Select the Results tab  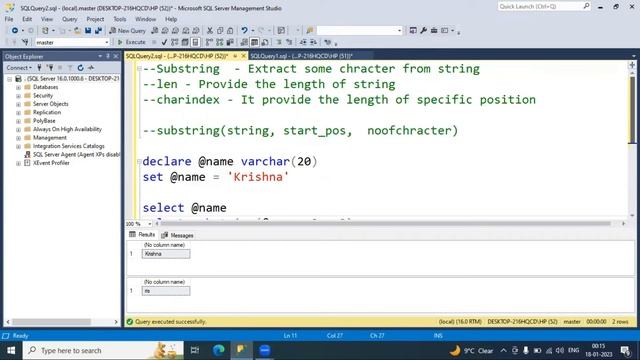142,235
